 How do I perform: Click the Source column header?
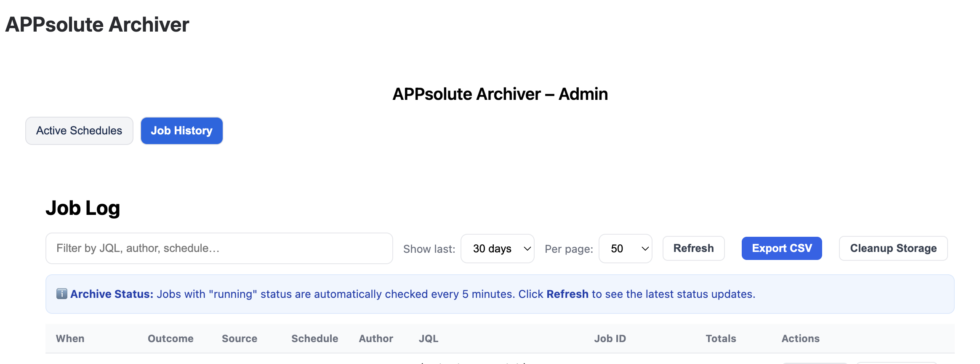240,339
